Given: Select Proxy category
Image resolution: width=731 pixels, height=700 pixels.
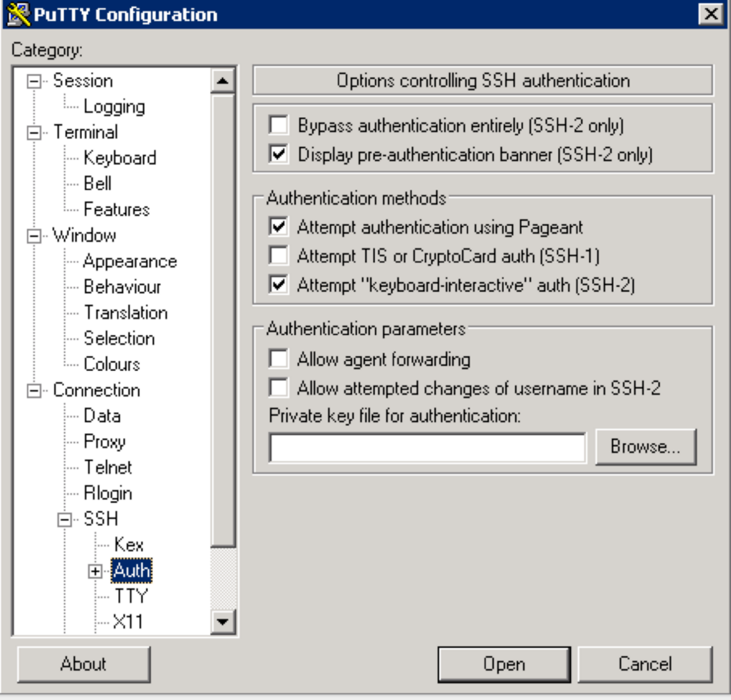Looking at the screenshot, I should [x=105, y=441].
